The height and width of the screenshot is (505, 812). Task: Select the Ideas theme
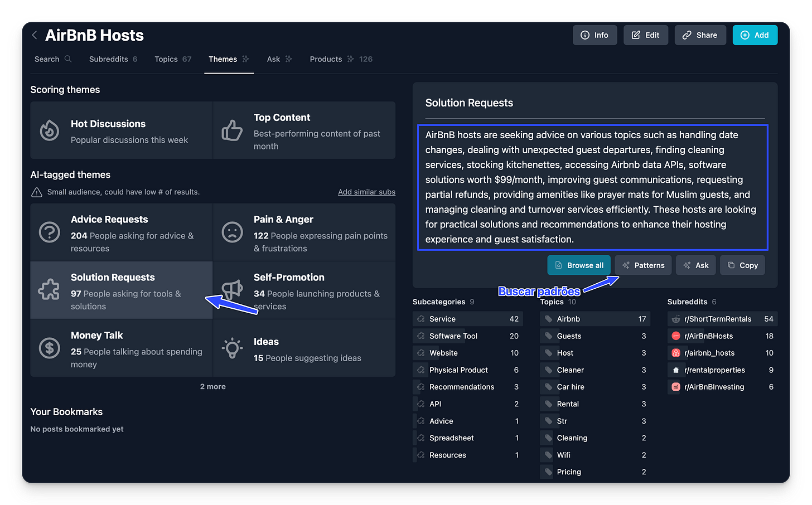[304, 348]
